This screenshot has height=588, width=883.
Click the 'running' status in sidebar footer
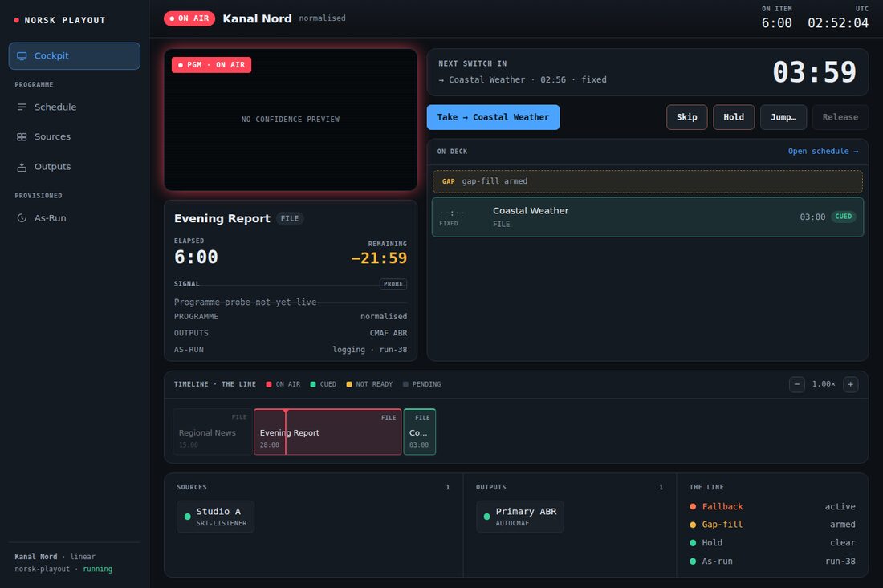click(x=97, y=569)
